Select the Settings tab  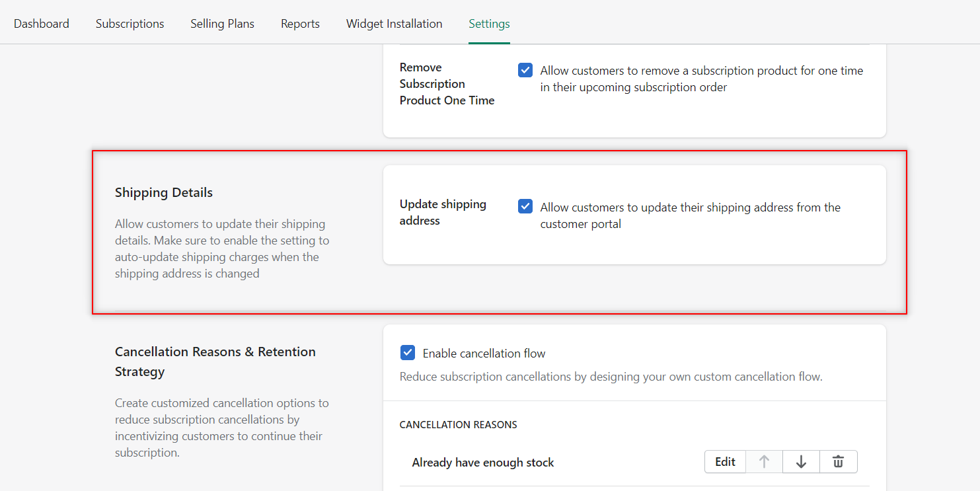489,23
